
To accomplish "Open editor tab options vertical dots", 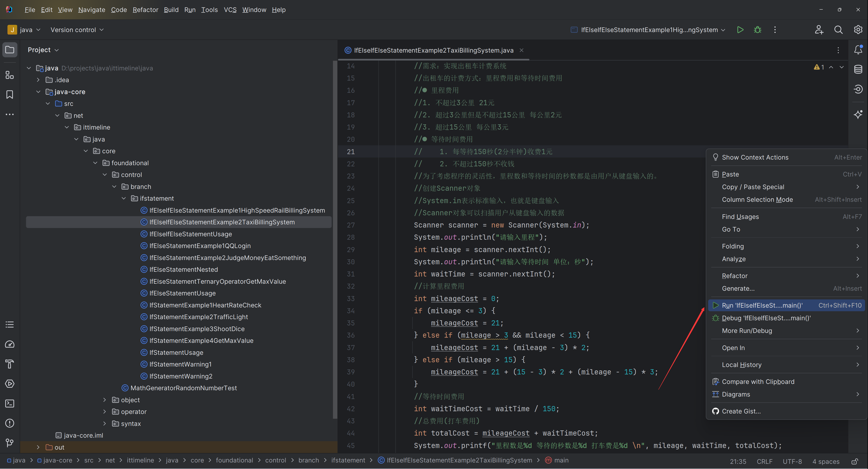I will tap(838, 50).
